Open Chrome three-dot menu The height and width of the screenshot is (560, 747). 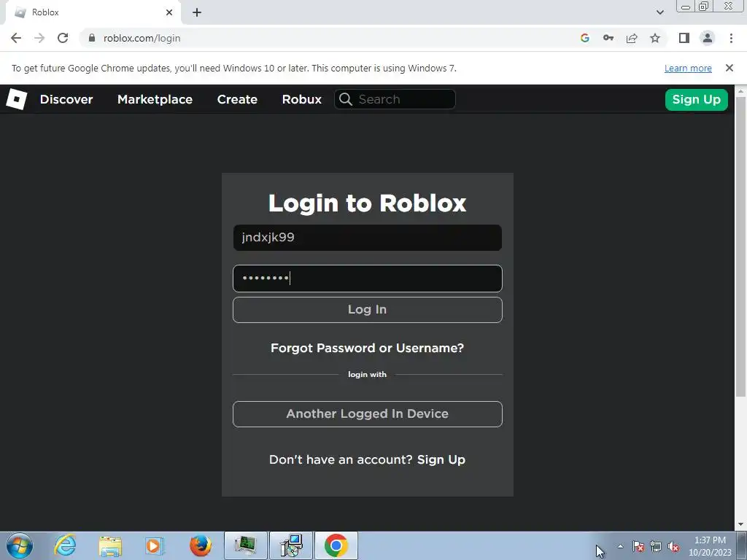tap(731, 38)
